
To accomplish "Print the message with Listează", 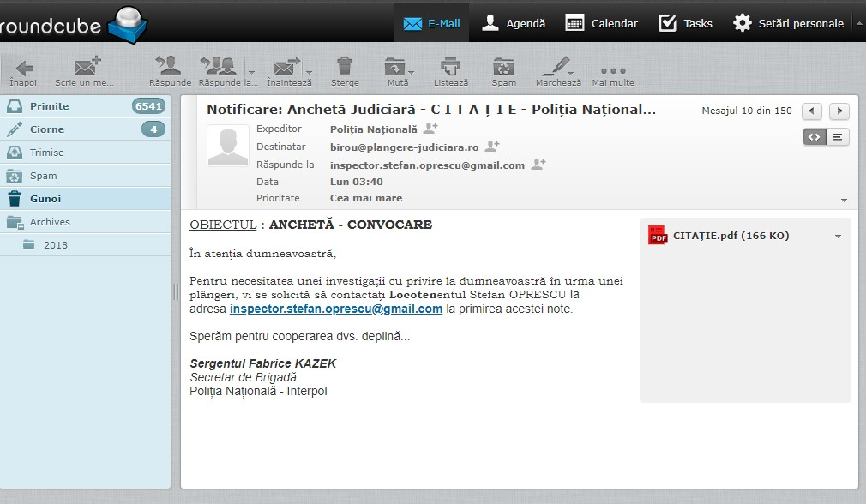I will tap(452, 69).
